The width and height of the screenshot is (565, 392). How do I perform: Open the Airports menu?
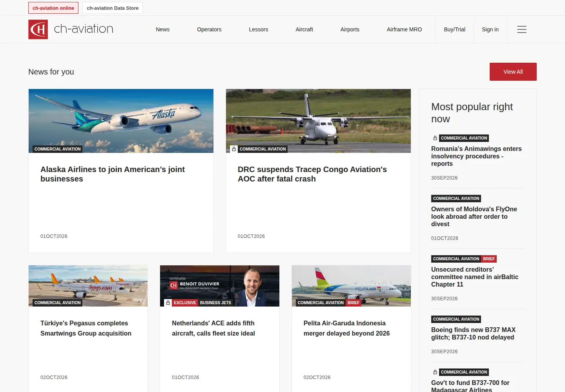click(x=350, y=29)
